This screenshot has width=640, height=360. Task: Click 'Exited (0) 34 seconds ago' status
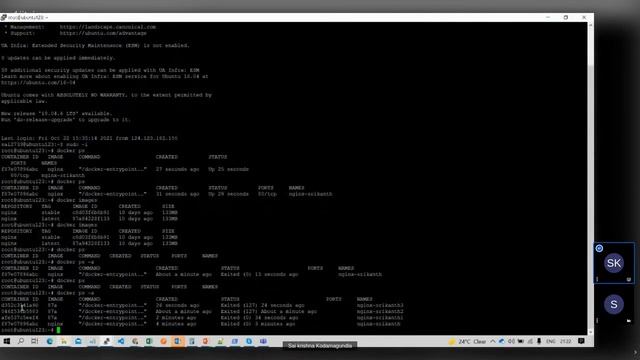[x=260, y=318]
